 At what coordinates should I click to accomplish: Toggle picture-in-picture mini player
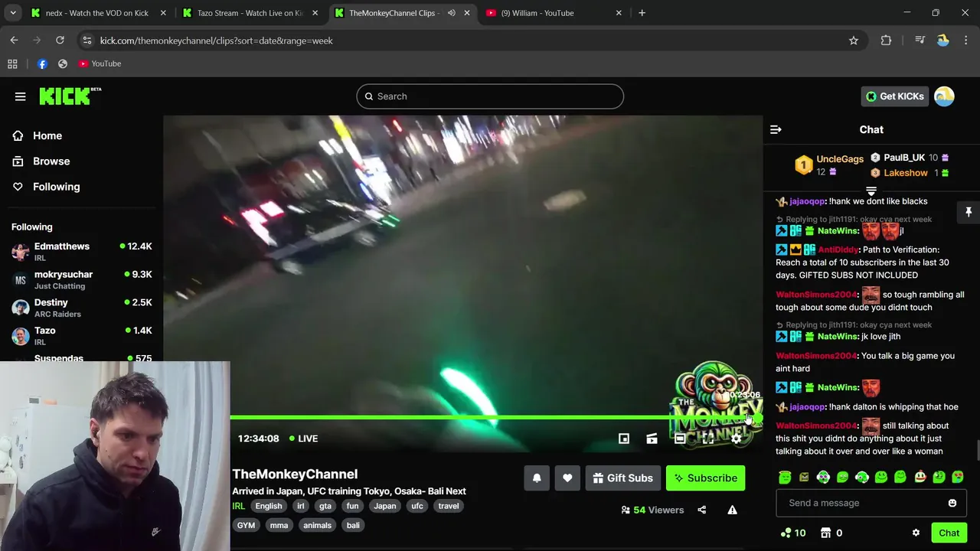point(624,439)
